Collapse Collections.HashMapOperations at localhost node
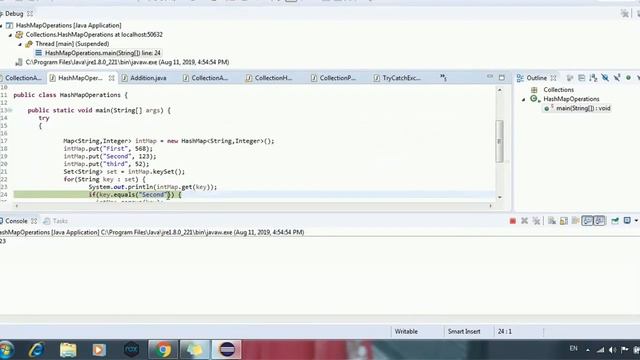The height and width of the screenshot is (360, 640). 11,35
